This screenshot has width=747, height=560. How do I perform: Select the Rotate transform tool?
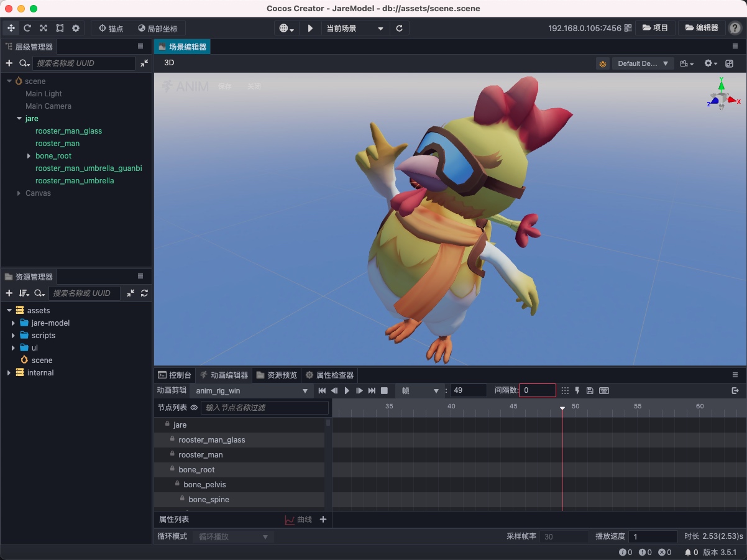(27, 28)
